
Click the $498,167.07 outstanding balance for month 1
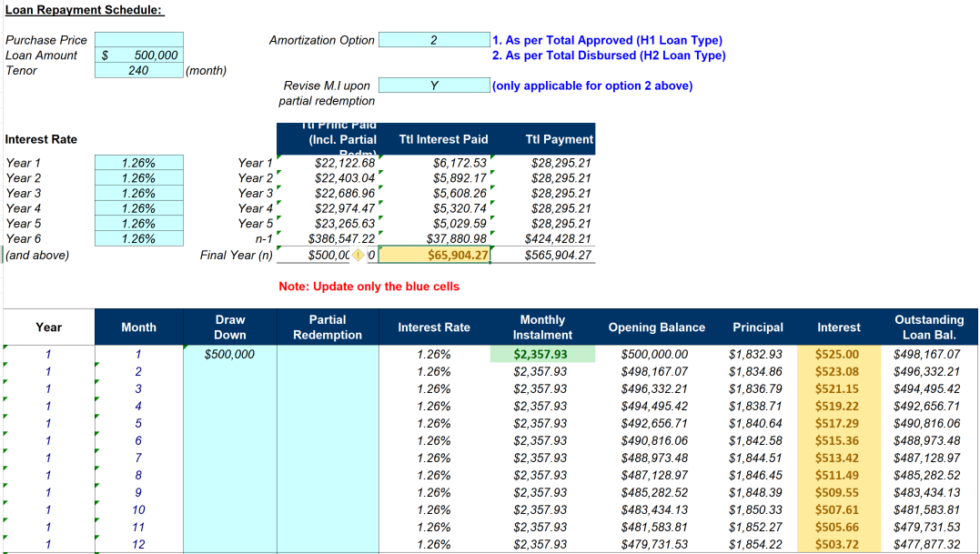927,354
